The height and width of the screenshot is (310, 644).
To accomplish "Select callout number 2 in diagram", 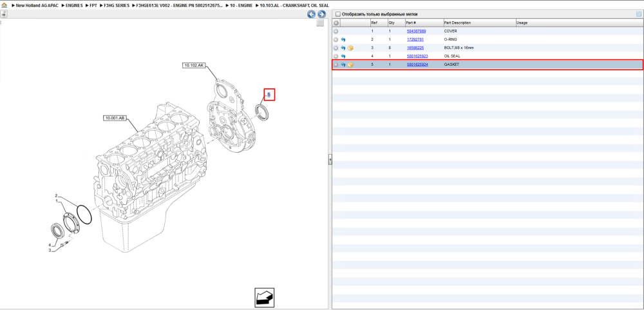I will [56, 196].
